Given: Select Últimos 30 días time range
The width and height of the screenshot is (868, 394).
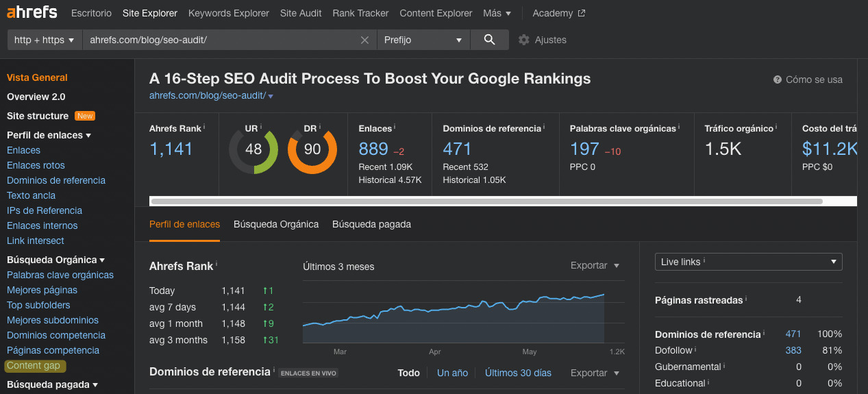Looking at the screenshot, I should [518, 373].
